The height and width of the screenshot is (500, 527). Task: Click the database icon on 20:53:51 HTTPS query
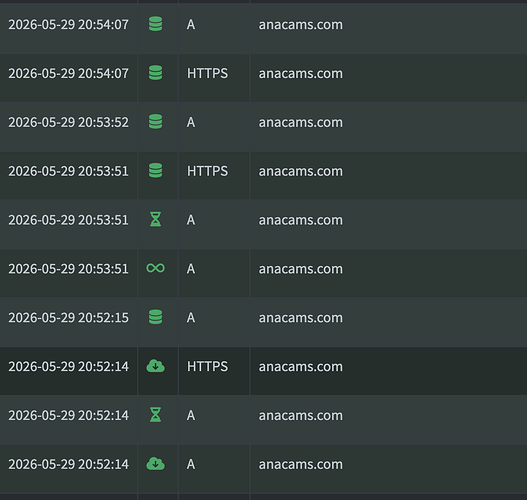click(155, 171)
